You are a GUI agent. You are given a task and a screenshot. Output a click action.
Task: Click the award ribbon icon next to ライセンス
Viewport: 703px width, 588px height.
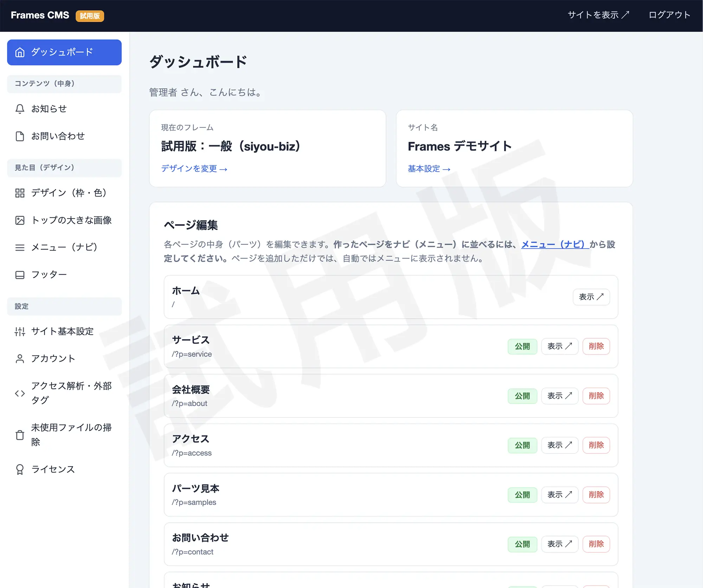20,469
